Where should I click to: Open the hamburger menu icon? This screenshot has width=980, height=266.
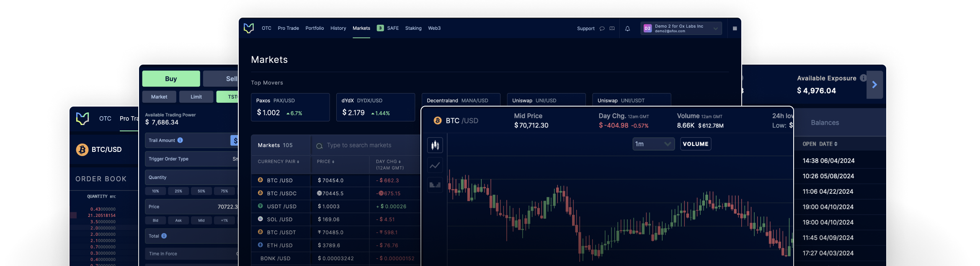[x=735, y=29]
